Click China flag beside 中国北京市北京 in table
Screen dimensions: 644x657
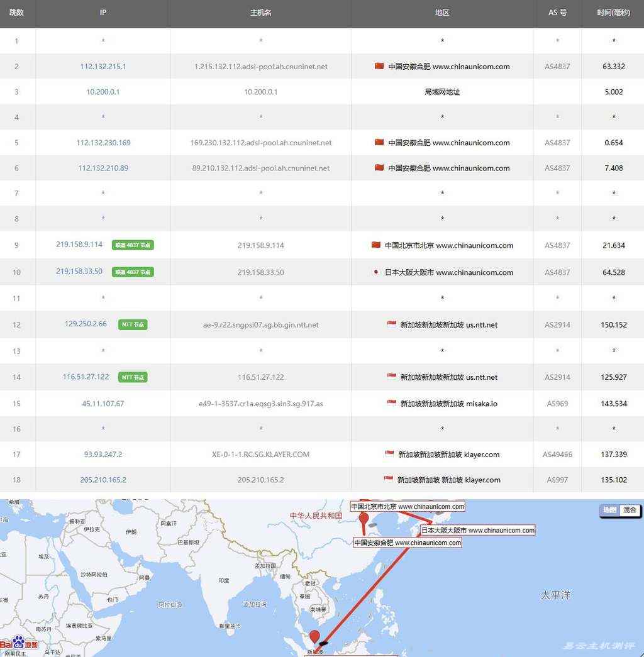376,245
